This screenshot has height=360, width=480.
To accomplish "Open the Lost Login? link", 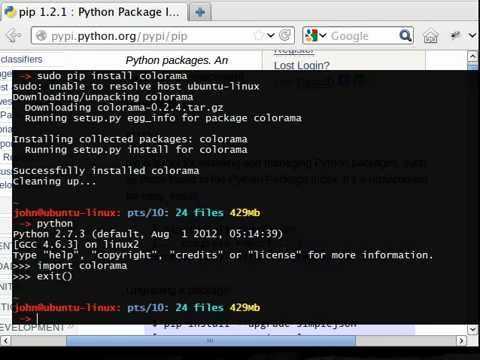I will 302,65.
